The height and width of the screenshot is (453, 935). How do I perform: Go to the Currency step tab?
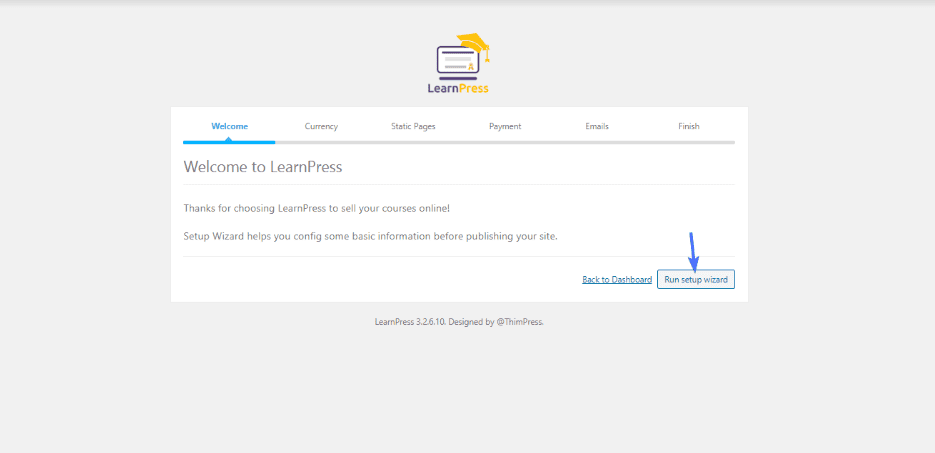pyautogui.click(x=321, y=126)
